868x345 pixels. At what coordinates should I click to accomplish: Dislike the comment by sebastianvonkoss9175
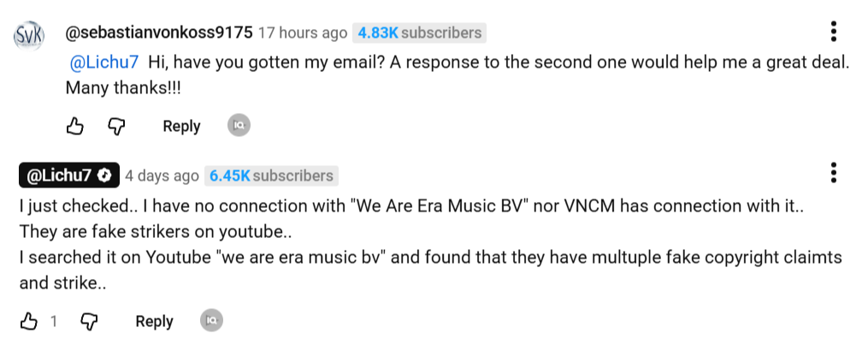click(x=116, y=127)
